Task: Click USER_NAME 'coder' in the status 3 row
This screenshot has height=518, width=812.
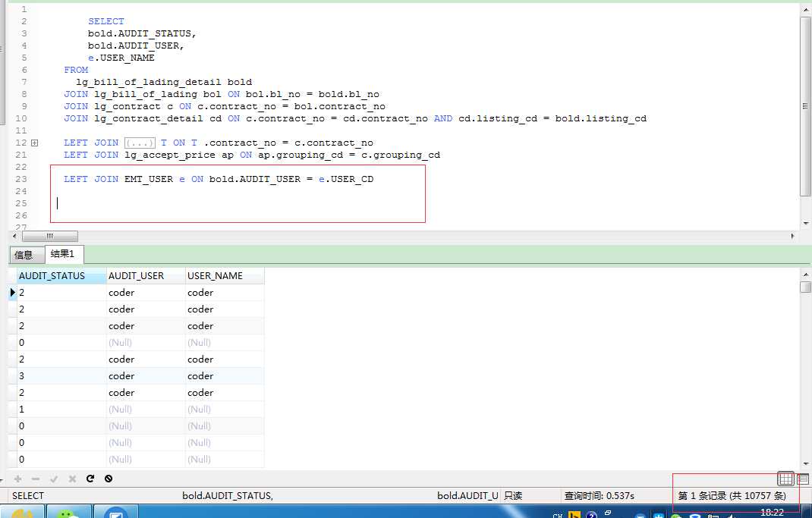Action: pos(225,376)
